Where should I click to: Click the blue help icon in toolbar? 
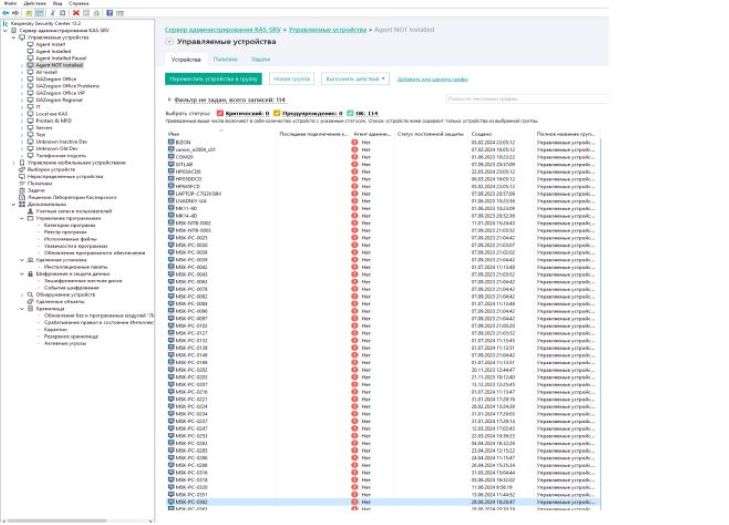(108, 13)
